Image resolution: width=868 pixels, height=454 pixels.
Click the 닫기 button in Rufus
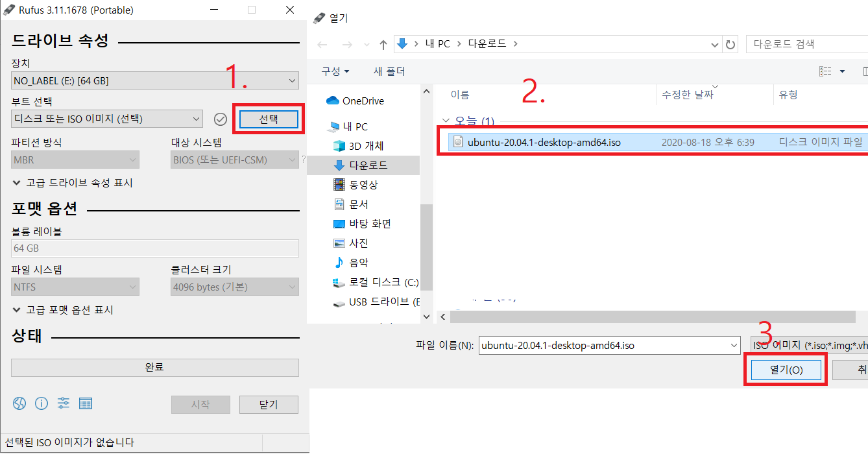269,405
